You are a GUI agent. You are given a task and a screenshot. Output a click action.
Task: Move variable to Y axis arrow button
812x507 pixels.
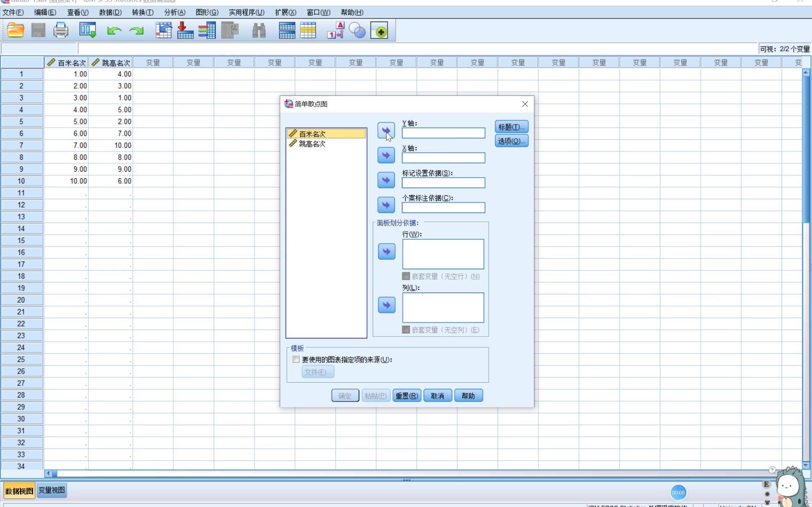coord(386,130)
